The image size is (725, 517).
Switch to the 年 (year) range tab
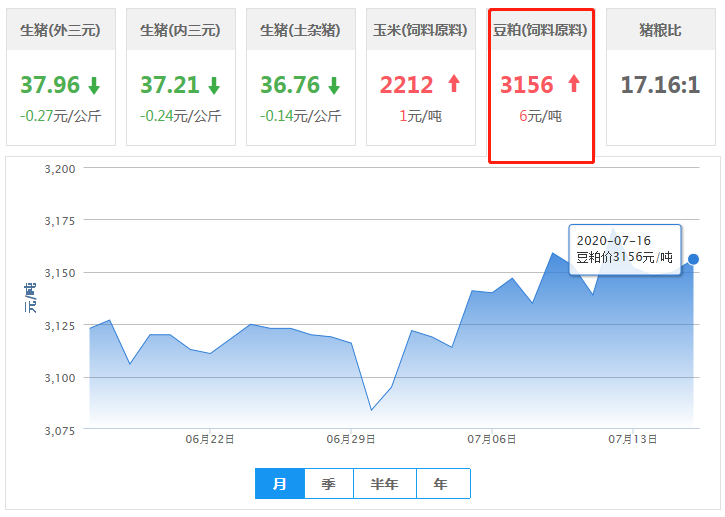tap(441, 484)
